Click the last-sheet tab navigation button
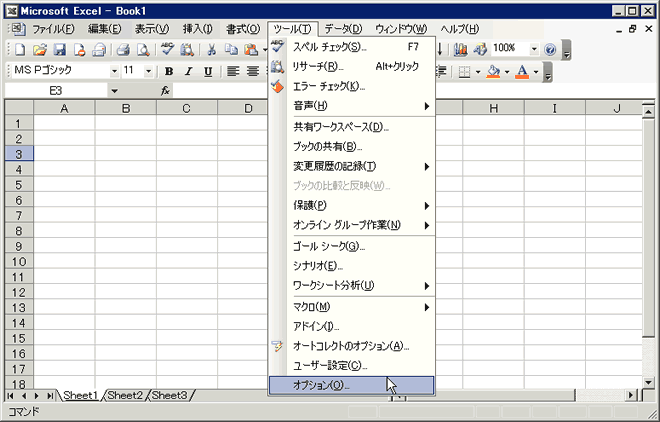The height and width of the screenshot is (422, 660). click(x=50, y=396)
